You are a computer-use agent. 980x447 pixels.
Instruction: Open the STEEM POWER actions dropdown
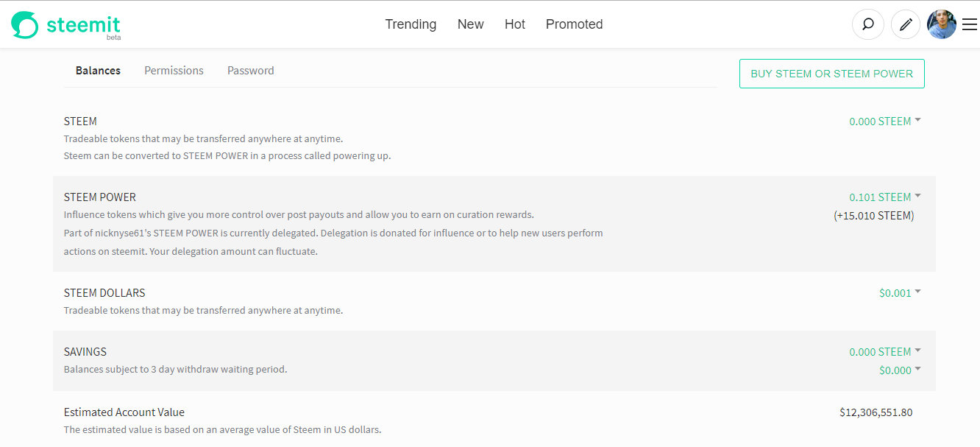(x=917, y=196)
